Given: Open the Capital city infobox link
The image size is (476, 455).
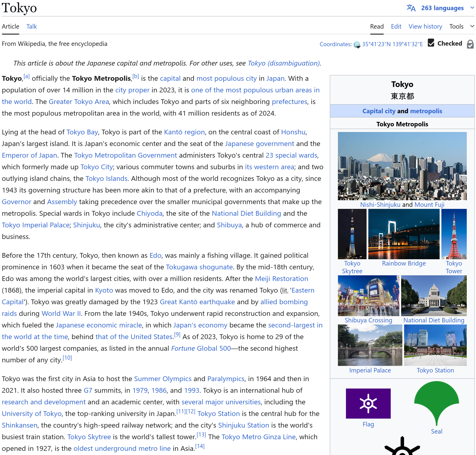Looking at the screenshot, I should click(x=379, y=111).
